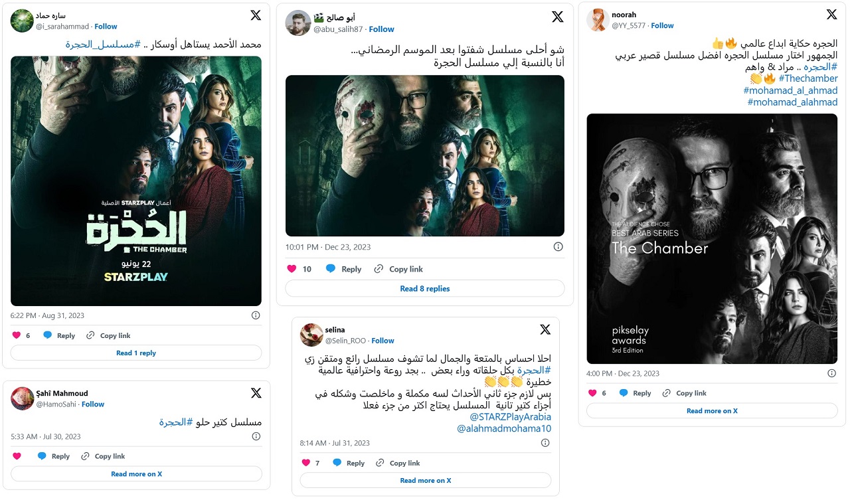The height and width of the screenshot is (504, 850).
Task: Click the heart icon on Şahî Mahmoud's tweet
Action: click(17, 456)
